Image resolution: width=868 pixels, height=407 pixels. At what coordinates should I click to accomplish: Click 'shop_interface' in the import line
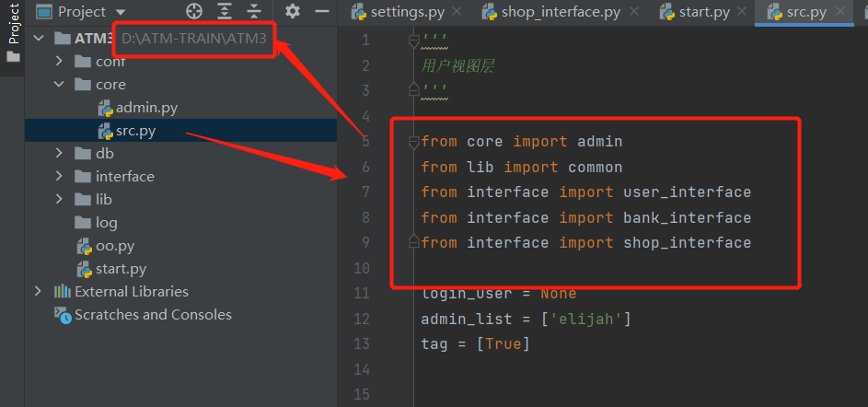tap(687, 243)
